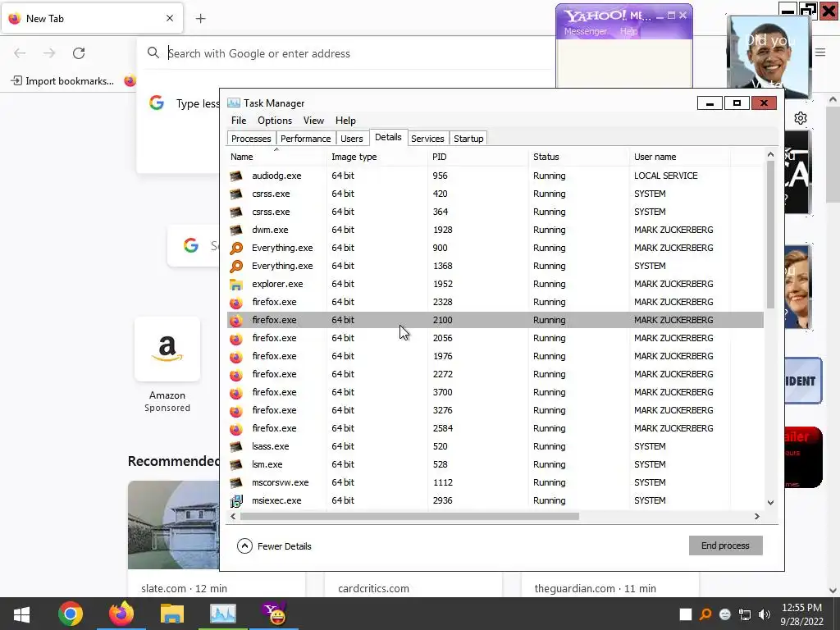Open the Options menu in Task Manager
Screen dimensions: 840x630
click(275, 121)
